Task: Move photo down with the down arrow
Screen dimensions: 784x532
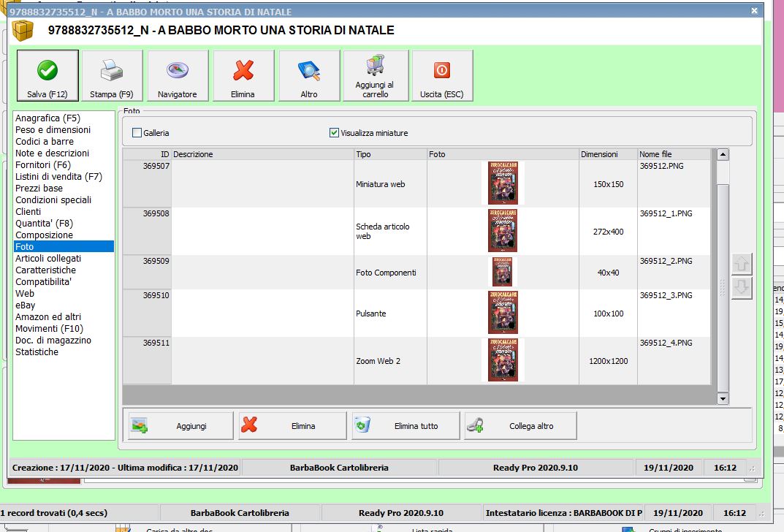Action: coord(742,288)
